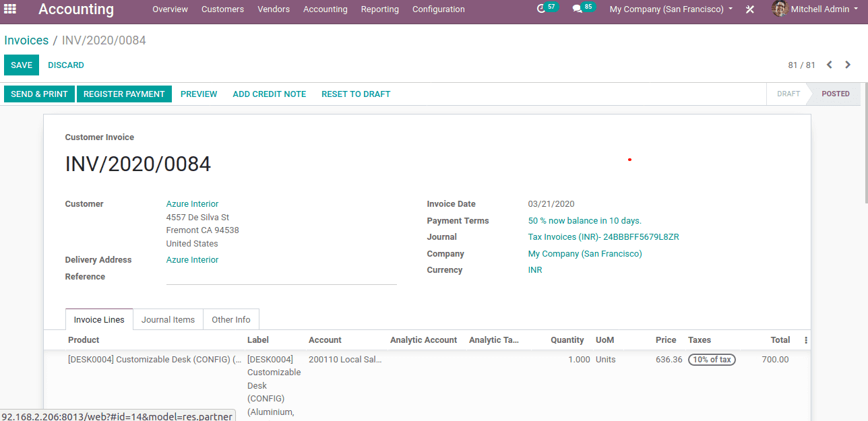
Task: Sort lines by Account column header
Action: point(325,340)
